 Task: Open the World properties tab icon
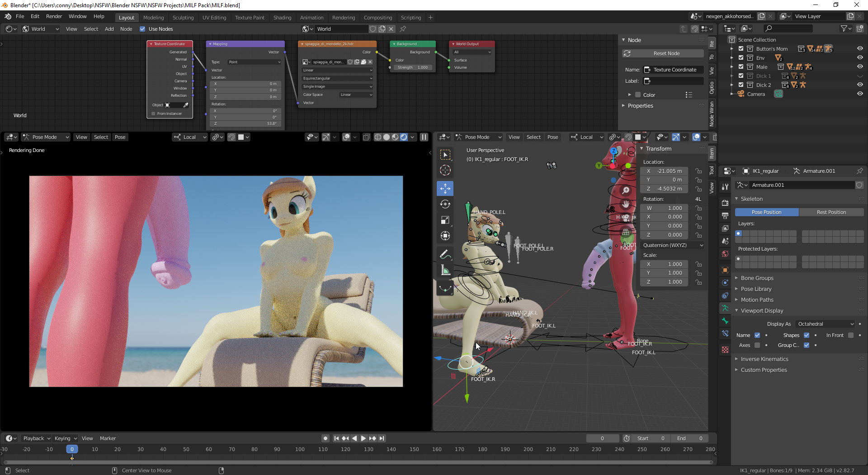725,254
